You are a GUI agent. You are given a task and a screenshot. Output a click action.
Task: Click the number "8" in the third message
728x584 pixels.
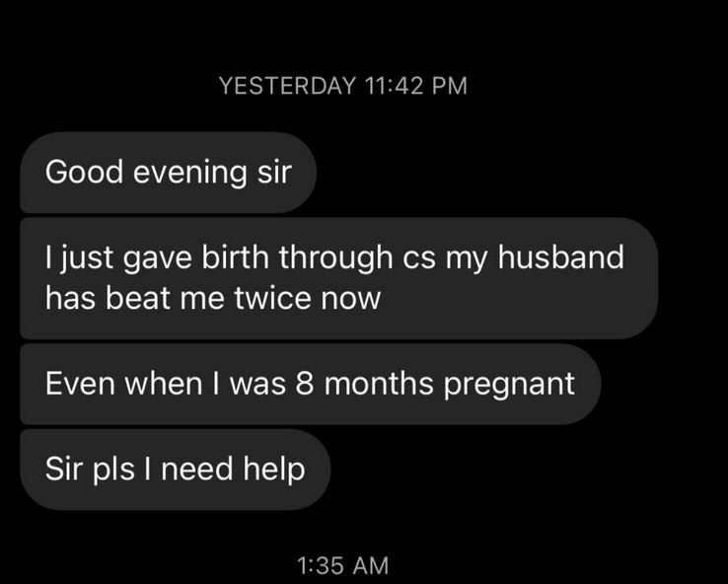305,384
